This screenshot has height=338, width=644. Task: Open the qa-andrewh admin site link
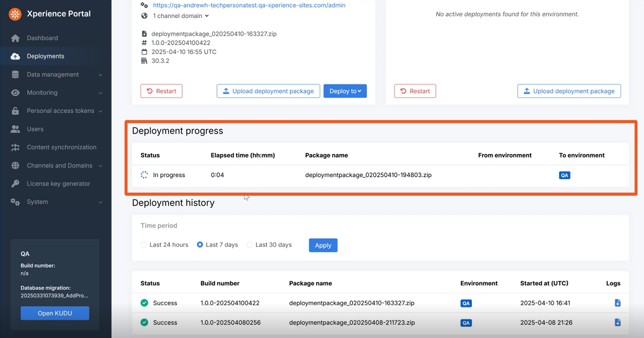click(x=249, y=5)
